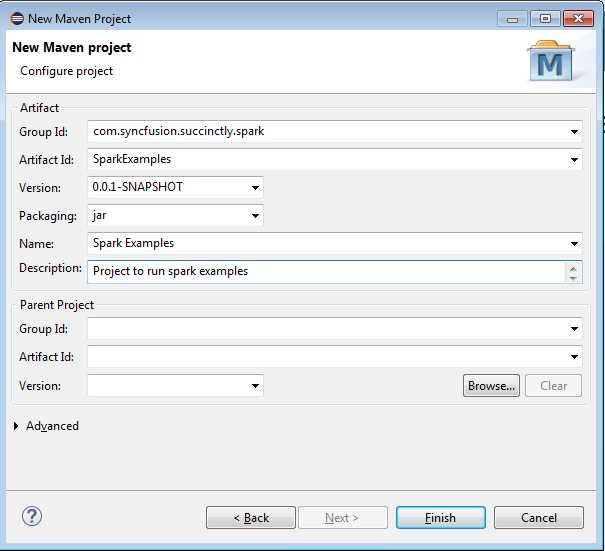The height and width of the screenshot is (551, 605).
Task: Open the Artifact Group Id dropdown arrow
Action: (x=574, y=132)
